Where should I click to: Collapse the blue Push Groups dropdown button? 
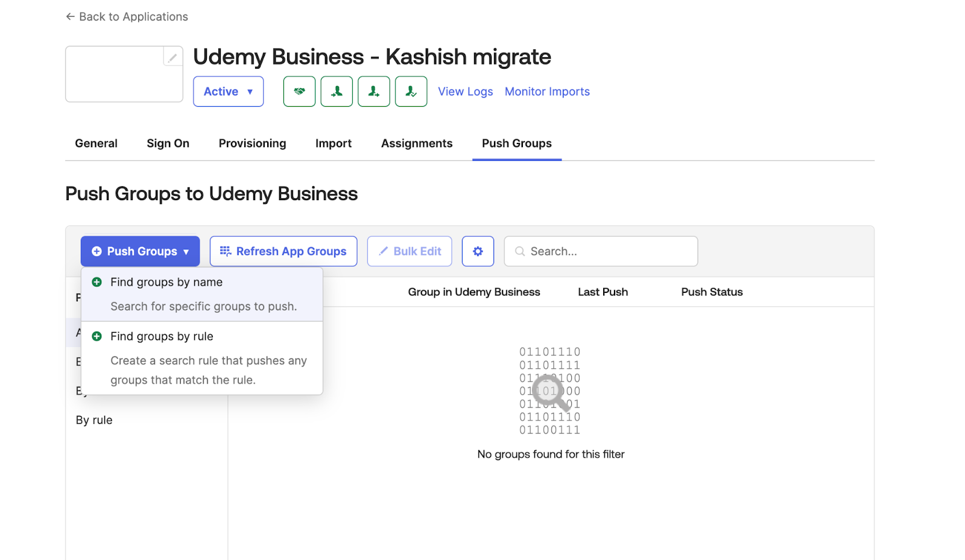(x=140, y=251)
